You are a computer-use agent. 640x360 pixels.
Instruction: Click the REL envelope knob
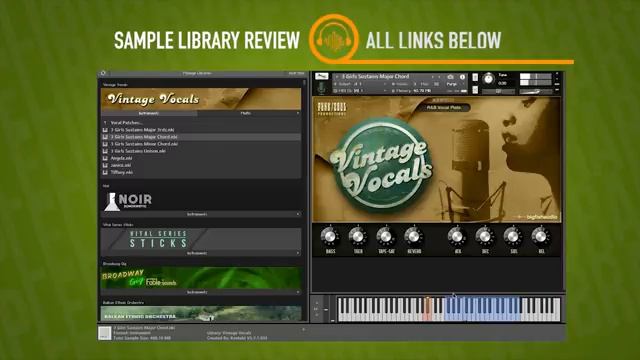click(x=540, y=237)
